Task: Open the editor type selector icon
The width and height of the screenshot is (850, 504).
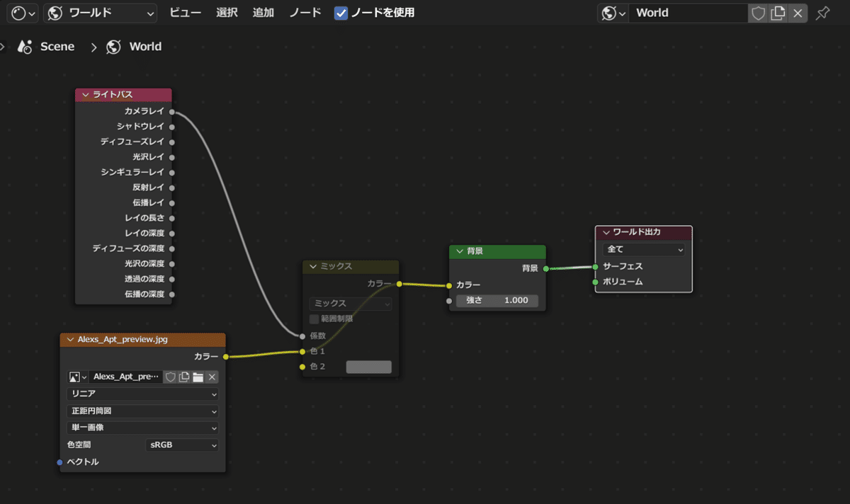Action: [x=22, y=13]
